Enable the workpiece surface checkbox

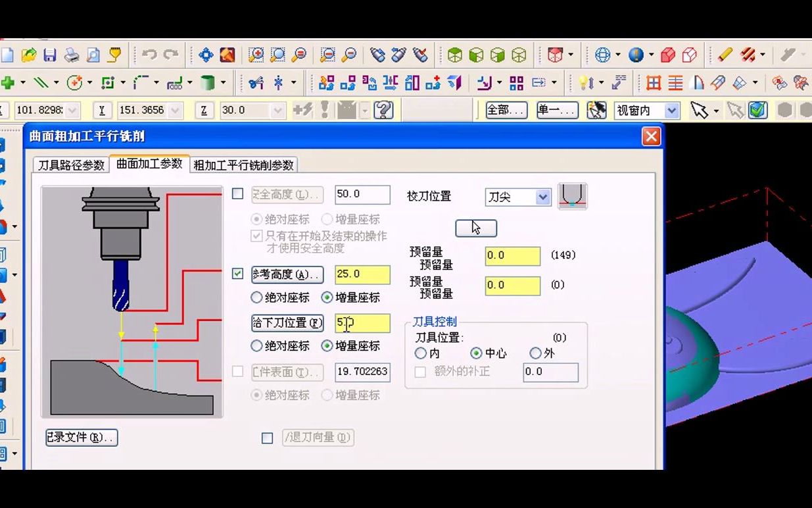coord(238,372)
